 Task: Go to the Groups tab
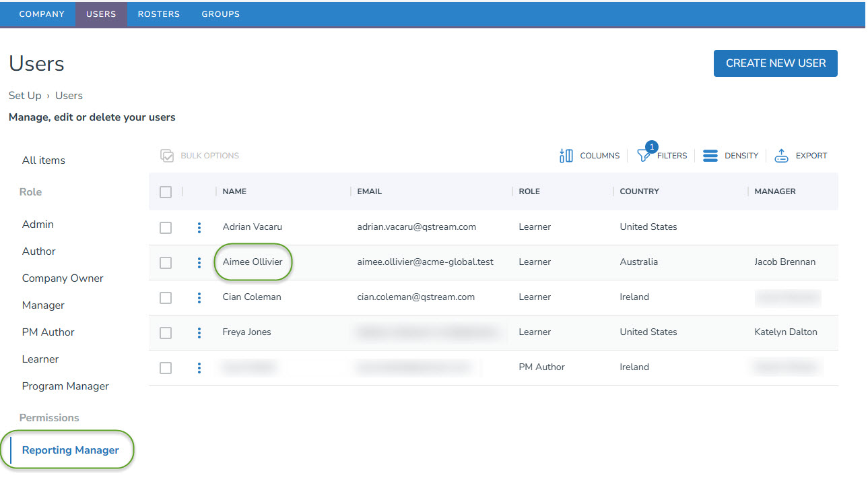pyautogui.click(x=221, y=14)
